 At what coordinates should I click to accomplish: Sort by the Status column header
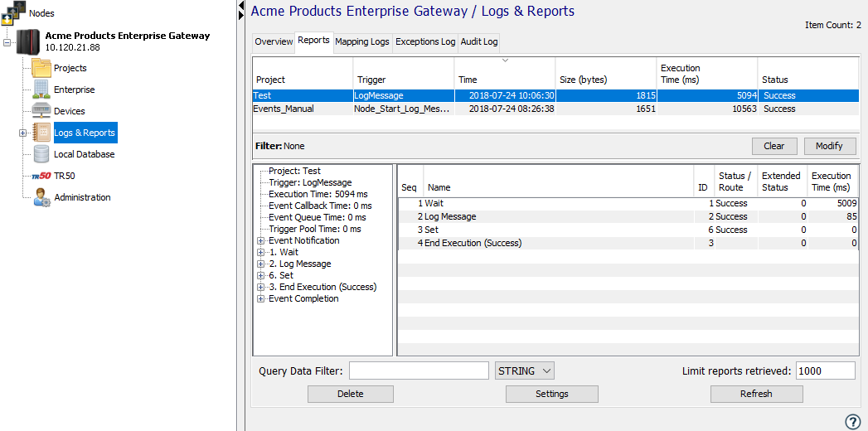click(x=807, y=72)
